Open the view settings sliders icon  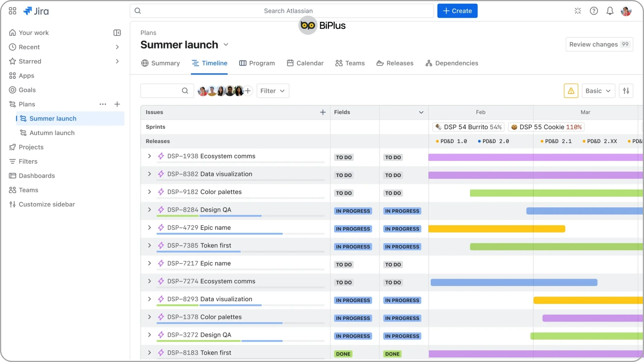click(626, 90)
